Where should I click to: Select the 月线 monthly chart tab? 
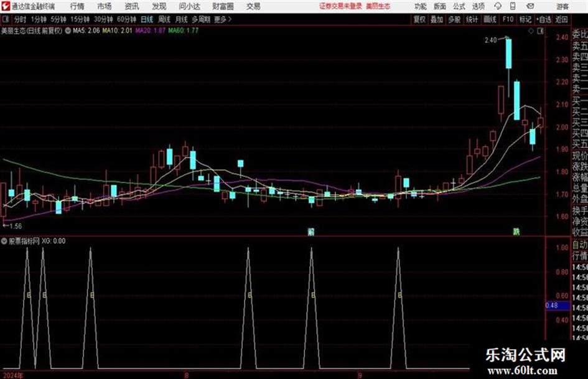coord(182,19)
